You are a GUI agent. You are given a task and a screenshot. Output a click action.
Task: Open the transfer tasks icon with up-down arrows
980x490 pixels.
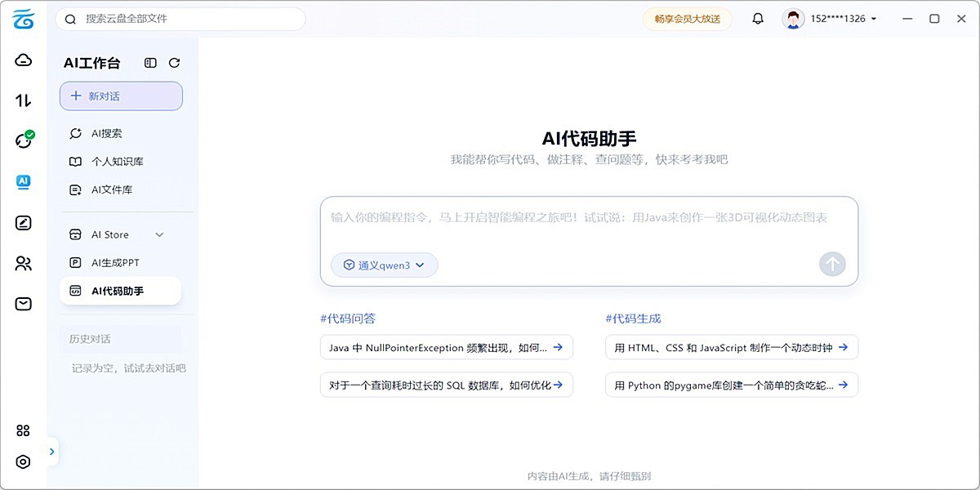coord(24,100)
